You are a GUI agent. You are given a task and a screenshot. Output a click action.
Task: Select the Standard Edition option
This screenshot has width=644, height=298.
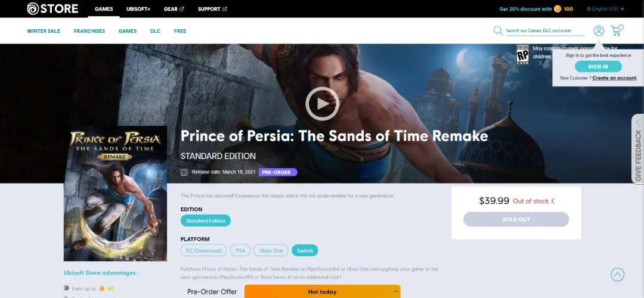(x=205, y=221)
